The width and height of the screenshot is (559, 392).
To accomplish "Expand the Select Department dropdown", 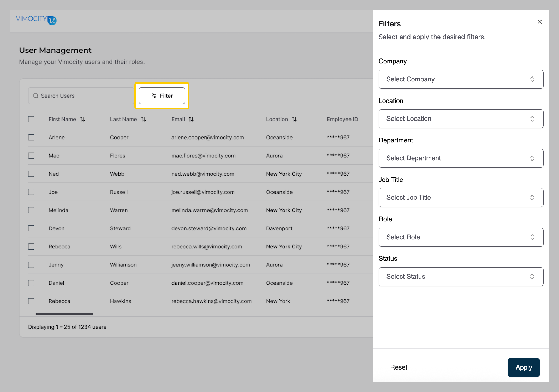I will (461, 158).
